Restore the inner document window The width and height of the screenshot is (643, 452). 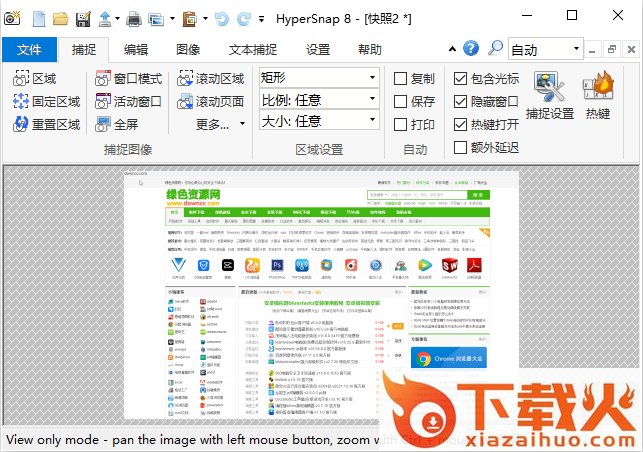click(x=611, y=50)
